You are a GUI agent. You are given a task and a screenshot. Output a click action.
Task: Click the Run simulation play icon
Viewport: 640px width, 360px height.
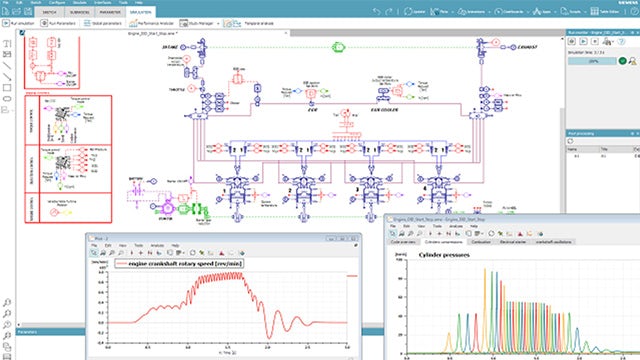click(6, 23)
